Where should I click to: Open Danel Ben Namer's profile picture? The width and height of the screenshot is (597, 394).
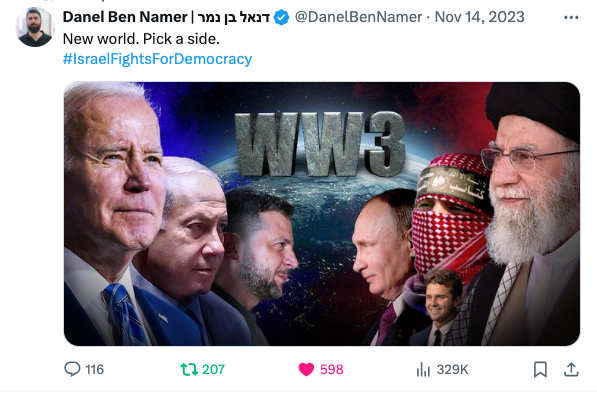tap(35, 27)
